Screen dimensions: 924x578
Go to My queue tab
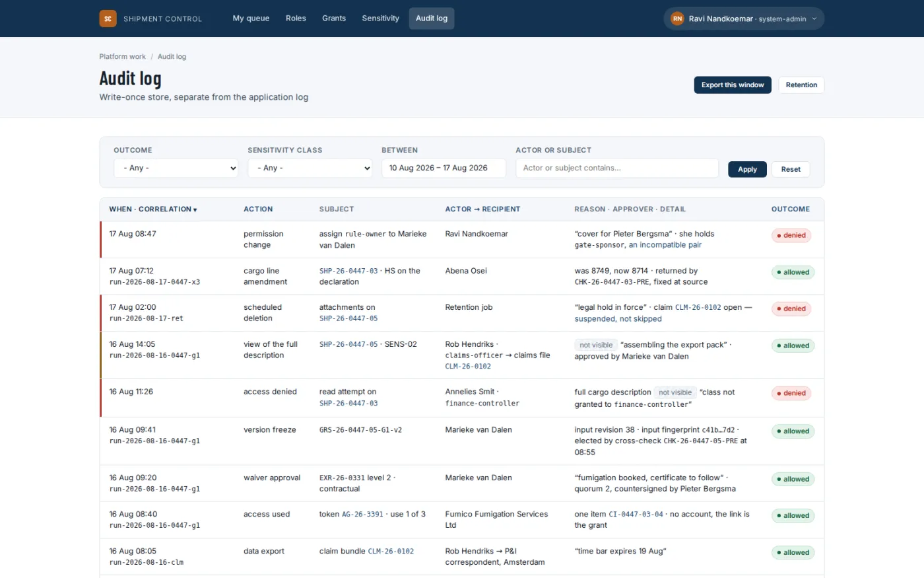click(x=251, y=18)
